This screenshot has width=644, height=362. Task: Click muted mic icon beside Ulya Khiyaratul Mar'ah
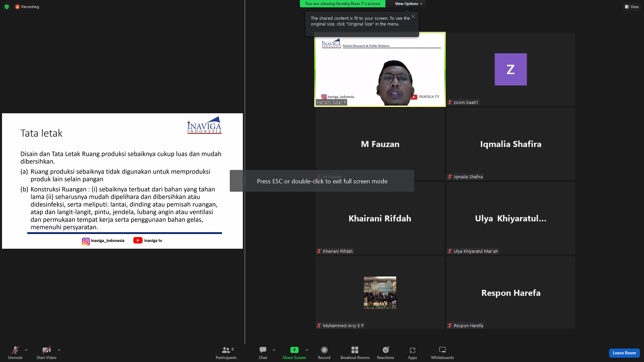450,251
